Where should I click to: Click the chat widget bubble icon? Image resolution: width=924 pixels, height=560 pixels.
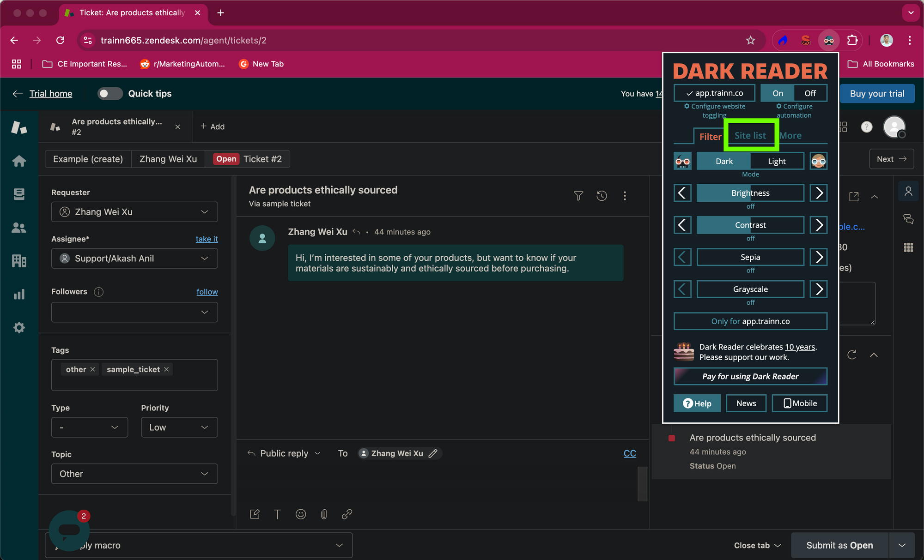(x=69, y=530)
